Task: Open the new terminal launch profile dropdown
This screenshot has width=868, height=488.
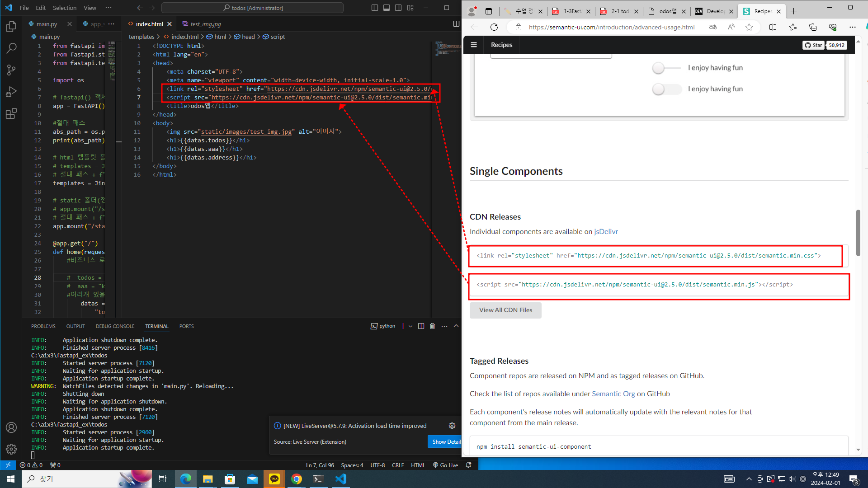Action: tap(410, 326)
